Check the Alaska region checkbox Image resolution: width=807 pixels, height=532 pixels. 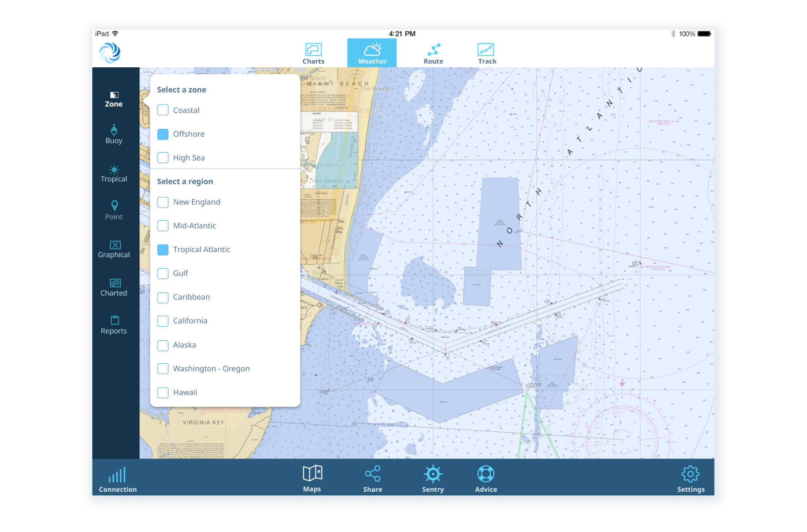pos(163,345)
